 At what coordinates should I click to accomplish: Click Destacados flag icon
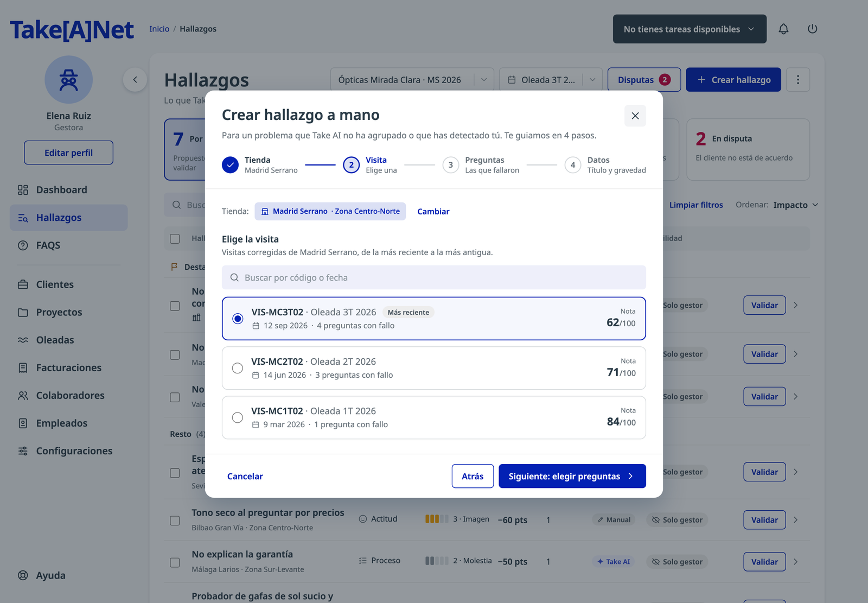coord(174,267)
